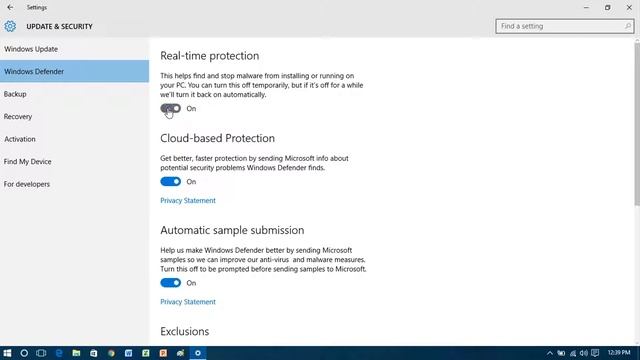Click the vertical scrollbar thumb
This screenshot has width=640, height=360.
click(x=637, y=124)
